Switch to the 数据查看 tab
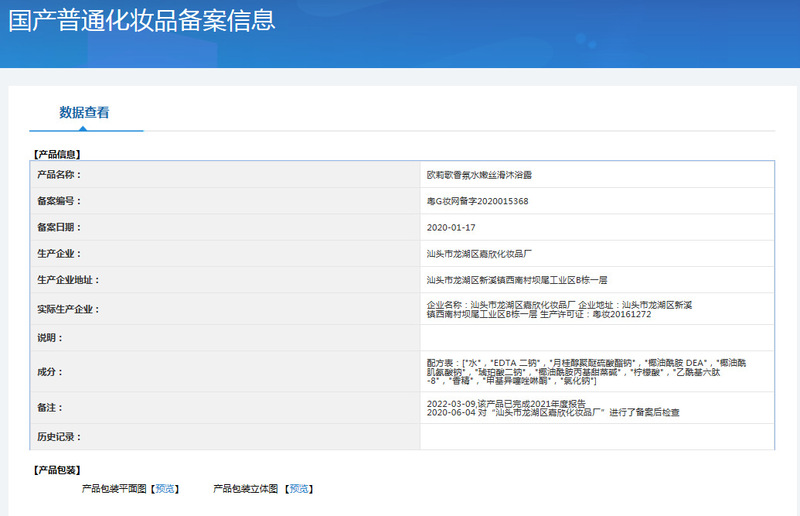 point(84,112)
